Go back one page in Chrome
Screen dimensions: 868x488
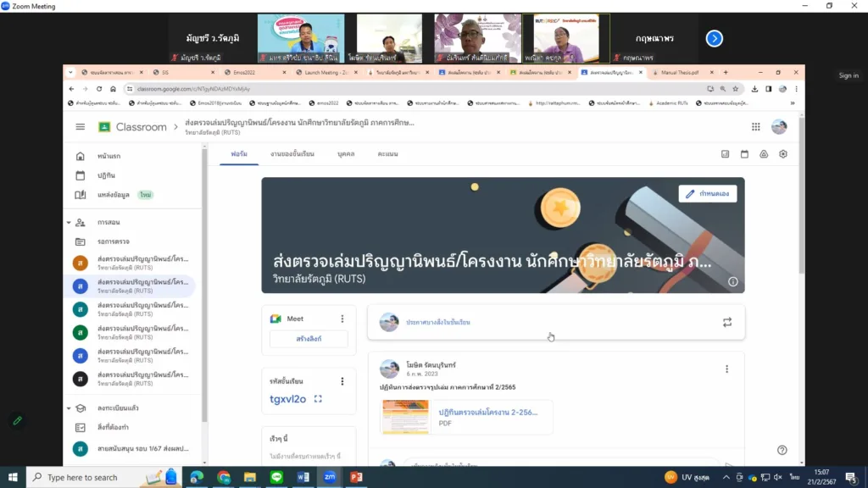coord(71,88)
